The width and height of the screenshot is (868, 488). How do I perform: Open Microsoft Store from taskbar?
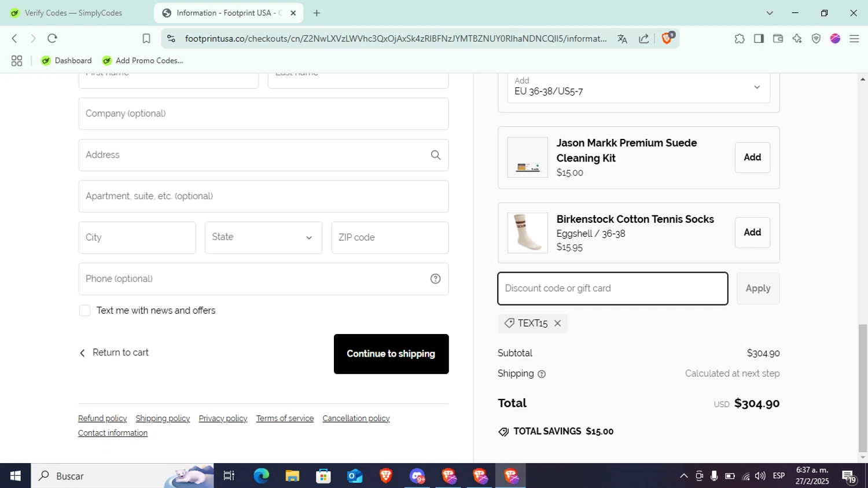pyautogui.click(x=323, y=476)
